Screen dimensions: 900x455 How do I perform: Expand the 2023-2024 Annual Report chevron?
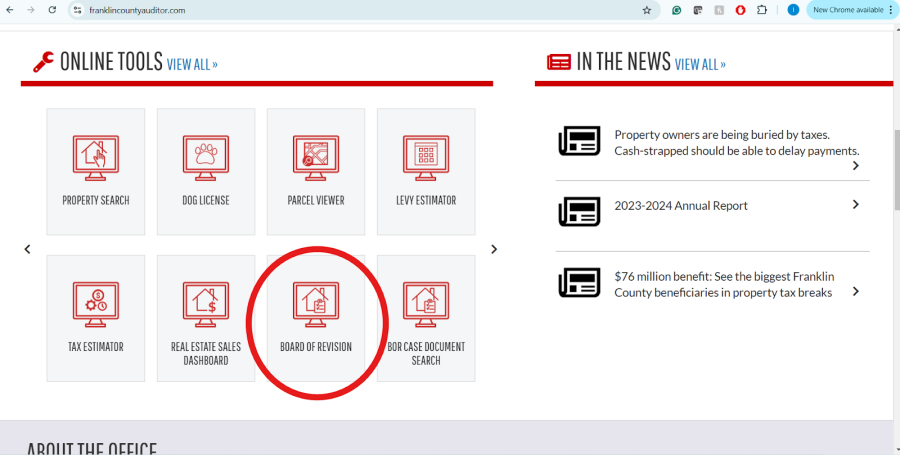856,205
